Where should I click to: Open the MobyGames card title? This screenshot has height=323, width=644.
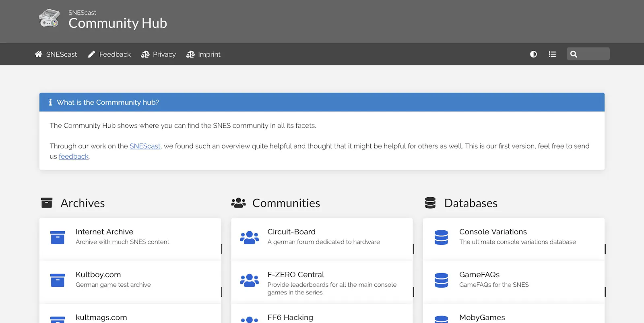click(482, 317)
